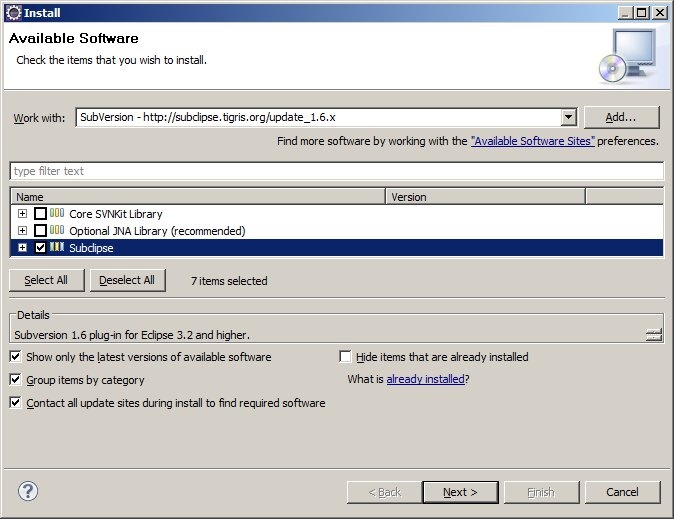Enable Hide items that are already installed
This screenshot has width=674, height=519.
point(346,357)
